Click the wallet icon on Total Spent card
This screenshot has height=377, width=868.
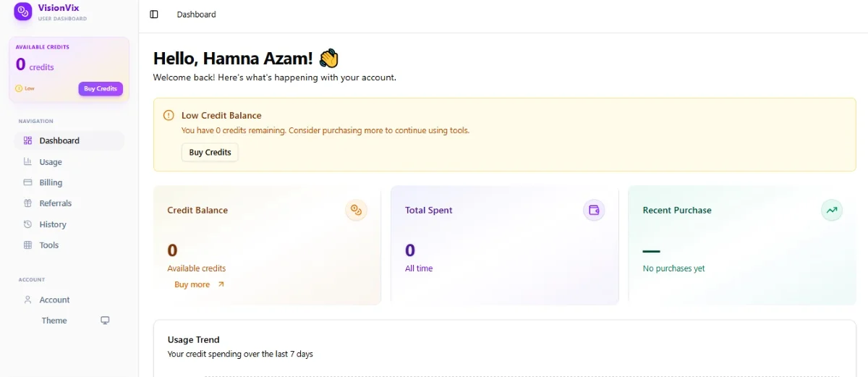(594, 210)
